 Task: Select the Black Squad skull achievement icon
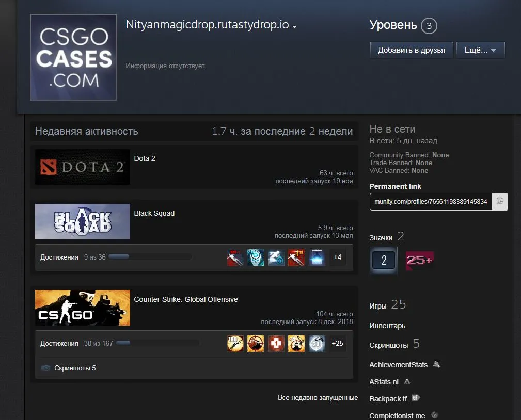(x=256, y=257)
